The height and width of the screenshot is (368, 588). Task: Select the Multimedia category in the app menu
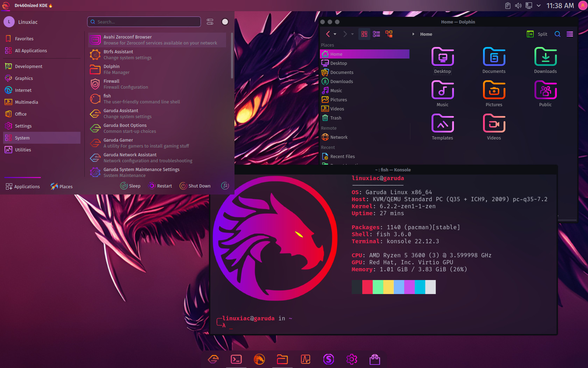pos(26,102)
